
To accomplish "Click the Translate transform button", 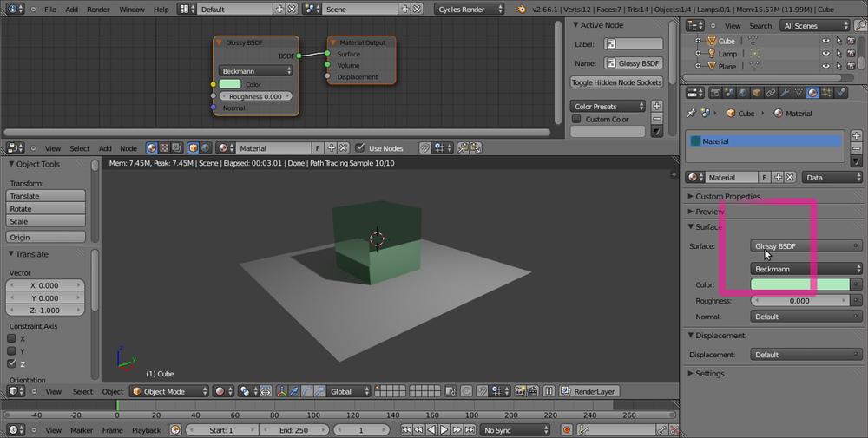I will point(47,196).
